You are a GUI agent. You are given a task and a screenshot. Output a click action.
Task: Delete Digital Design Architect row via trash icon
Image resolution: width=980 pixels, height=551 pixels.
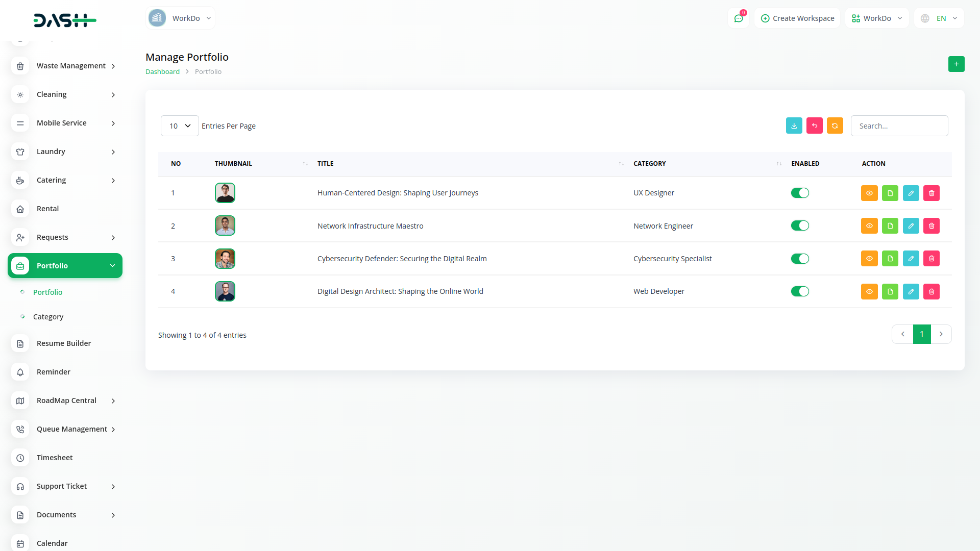tap(932, 292)
